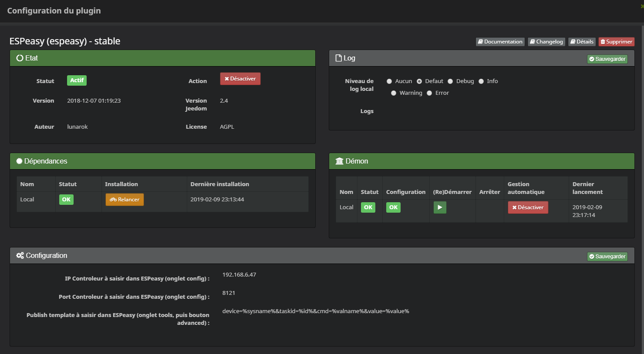Click the Démon Statut OK badge
Viewport: 644px width, 354px height.
(x=368, y=207)
